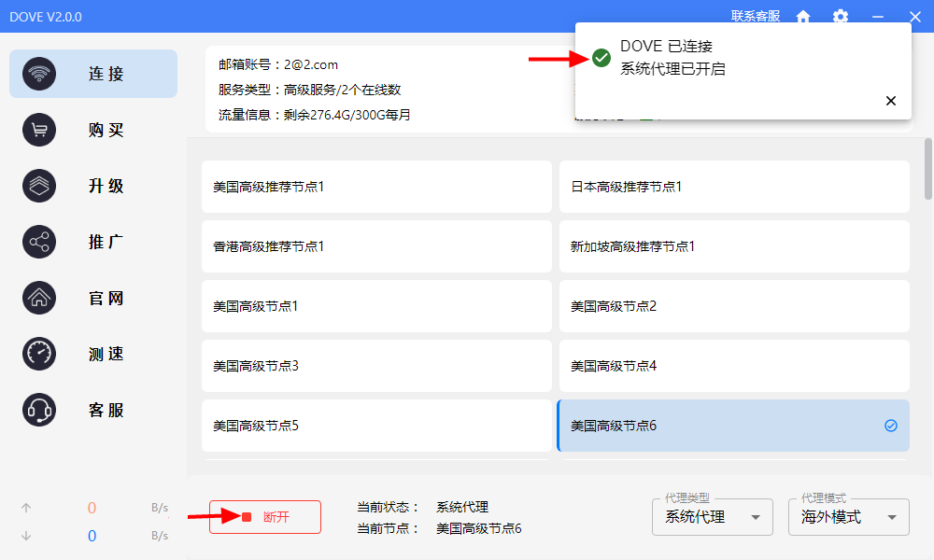Screen dimensions: 934x560
Task: Click the share promotion icon
Action: 39,242
